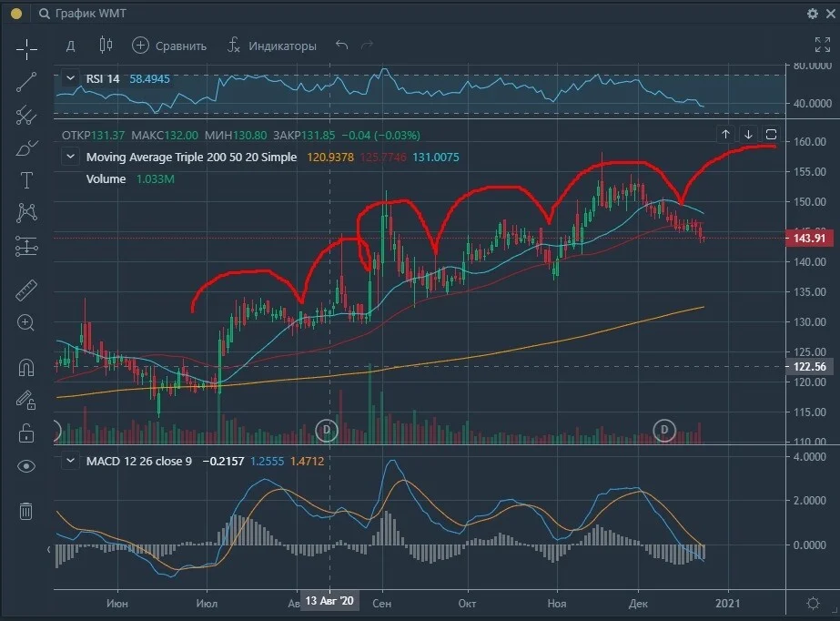
Task: Activate the brush drawing tool
Action: (26, 148)
